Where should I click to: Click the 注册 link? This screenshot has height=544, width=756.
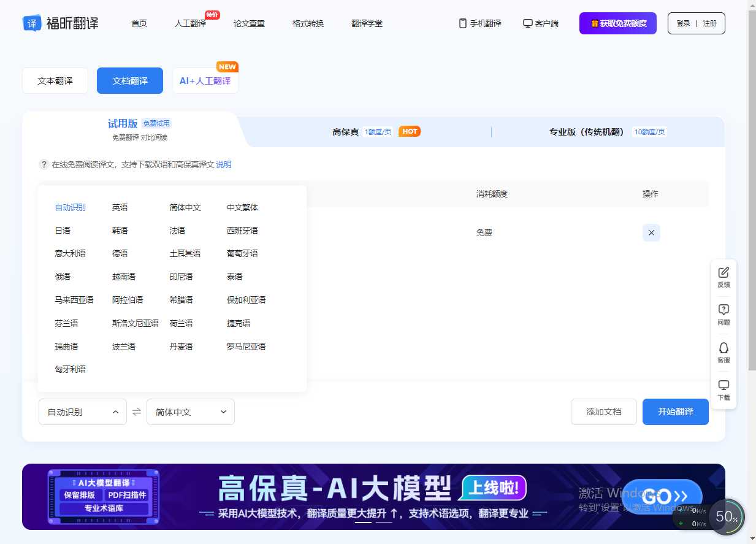(709, 23)
